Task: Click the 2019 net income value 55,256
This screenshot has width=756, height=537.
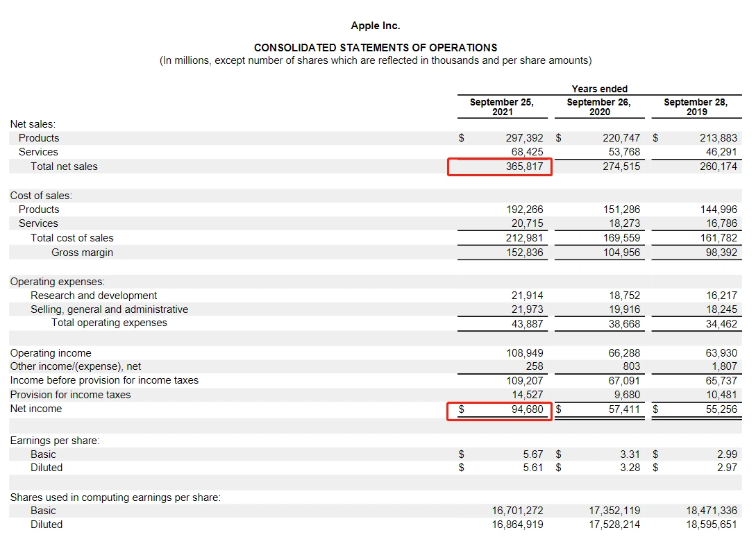Action: [721, 409]
